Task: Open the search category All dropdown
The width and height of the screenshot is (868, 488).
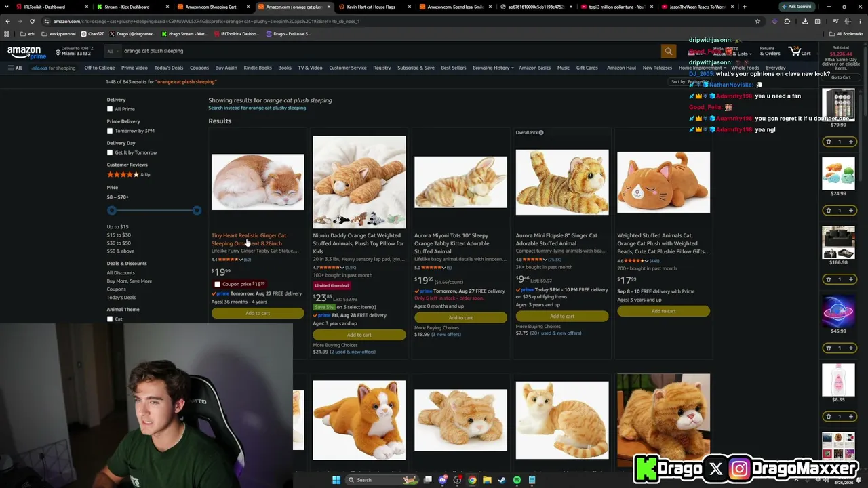Action: [112, 51]
